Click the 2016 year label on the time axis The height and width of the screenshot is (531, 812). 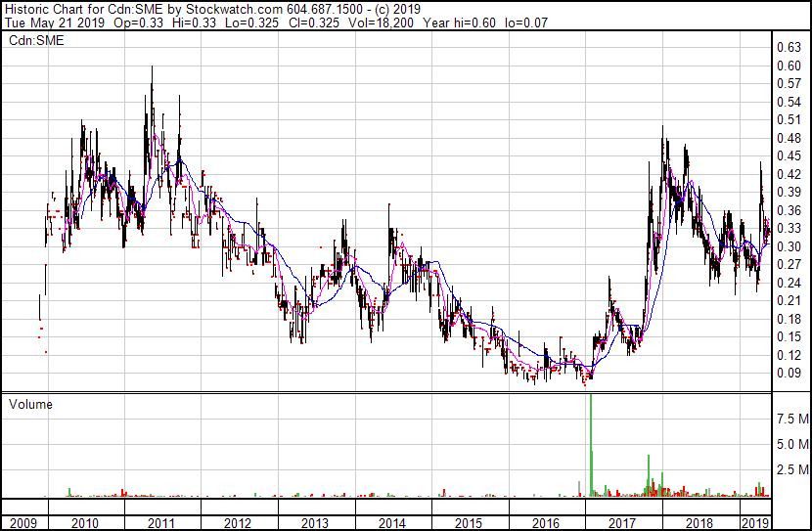point(546,523)
